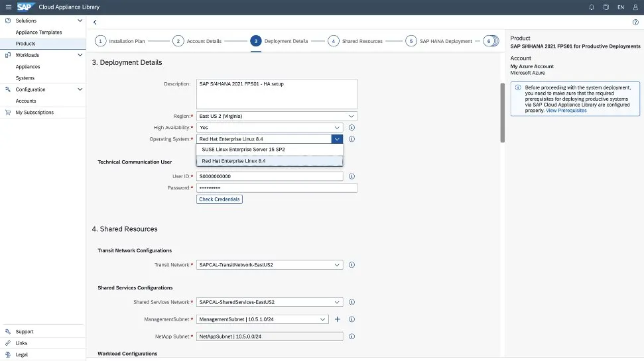Jump to SAP HANA Deployment step
Image resolution: width=644 pixels, height=361 pixels.
pyautogui.click(x=411, y=41)
